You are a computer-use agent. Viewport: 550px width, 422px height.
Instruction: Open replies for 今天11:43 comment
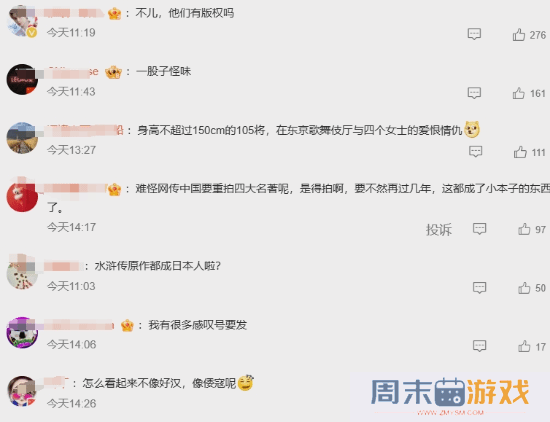(x=474, y=93)
